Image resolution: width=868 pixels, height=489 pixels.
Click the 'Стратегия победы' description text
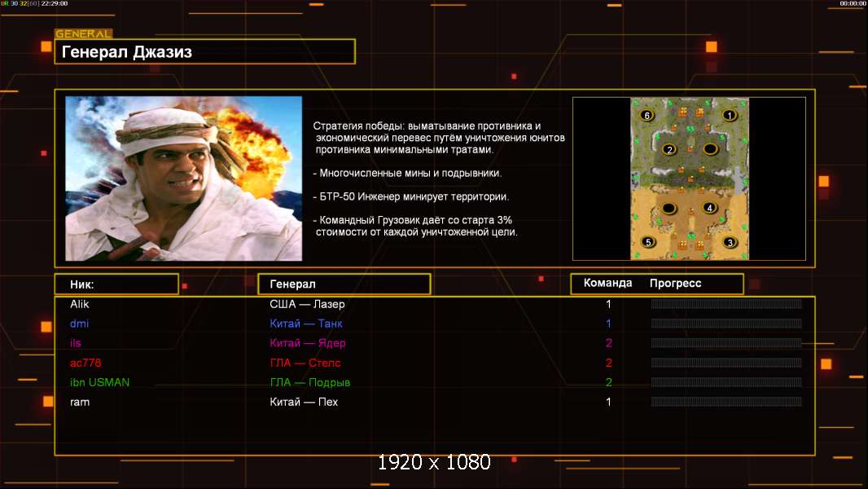point(440,138)
